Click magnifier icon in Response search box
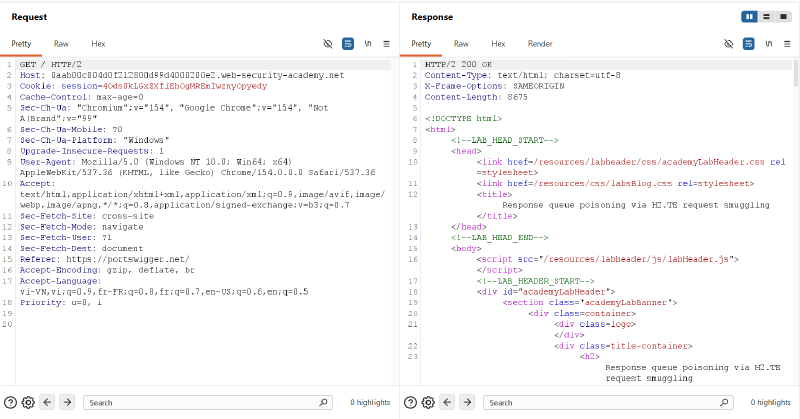This screenshot has width=800, height=419. [x=724, y=403]
